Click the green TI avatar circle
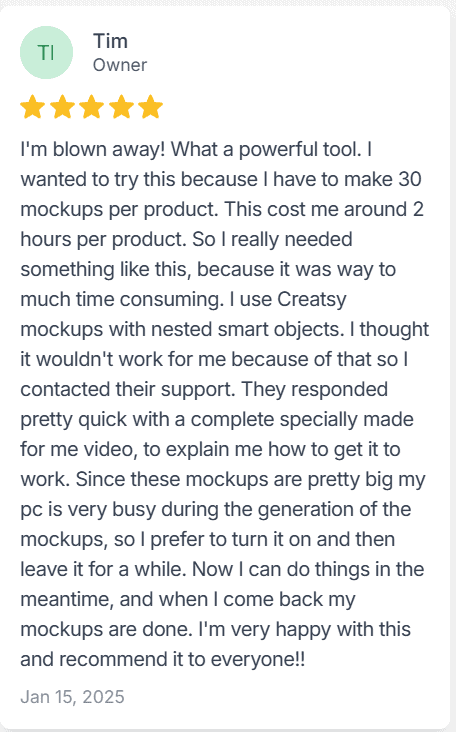Screen dimensions: 456x732 coord(46,52)
